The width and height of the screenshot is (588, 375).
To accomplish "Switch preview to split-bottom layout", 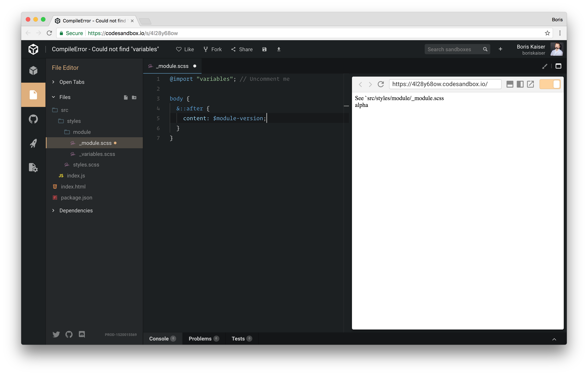I will pyautogui.click(x=510, y=84).
